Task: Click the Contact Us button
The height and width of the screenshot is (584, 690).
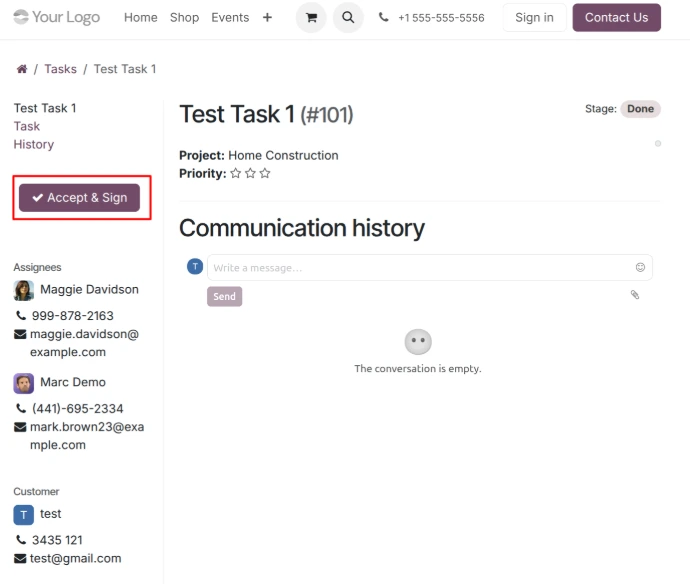Action: point(616,17)
